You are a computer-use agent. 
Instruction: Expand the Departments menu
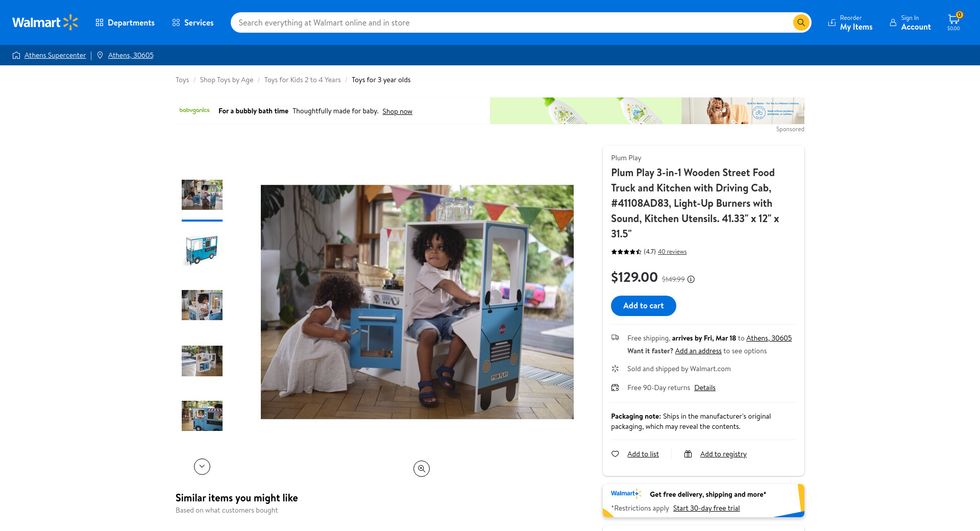pyautogui.click(x=125, y=22)
